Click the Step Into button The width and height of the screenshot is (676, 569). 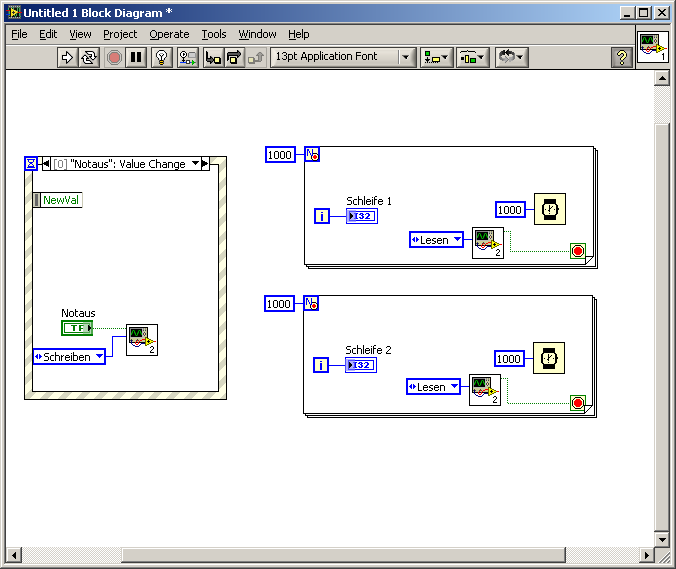(x=213, y=57)
